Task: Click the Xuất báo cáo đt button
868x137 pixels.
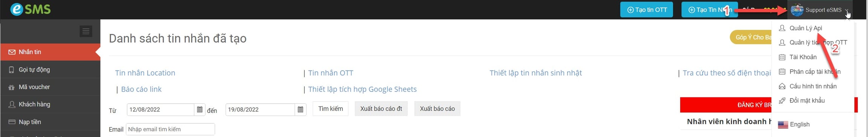Action: tap(381, 109)
